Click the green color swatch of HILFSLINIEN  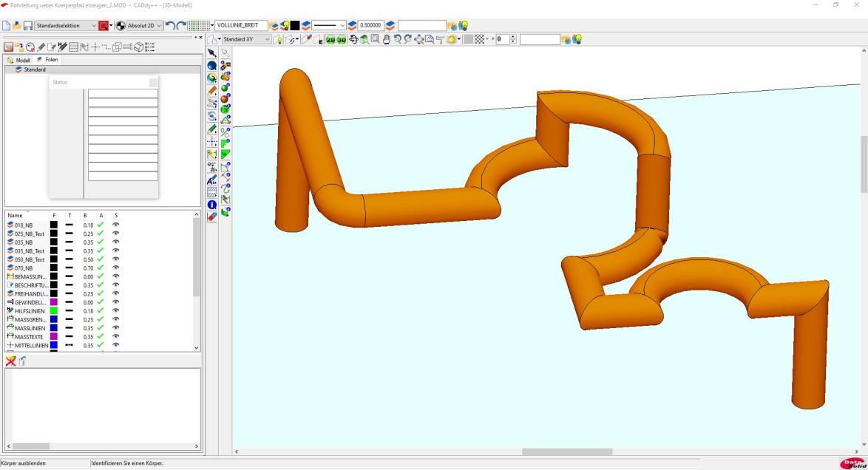tap(54, 311)
